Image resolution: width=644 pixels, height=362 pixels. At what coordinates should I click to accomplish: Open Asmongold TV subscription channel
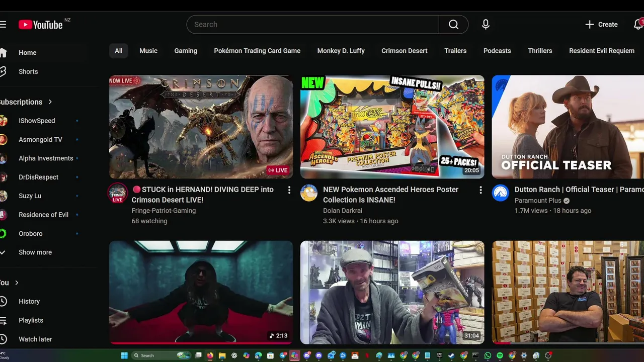[x=40, y=139]
